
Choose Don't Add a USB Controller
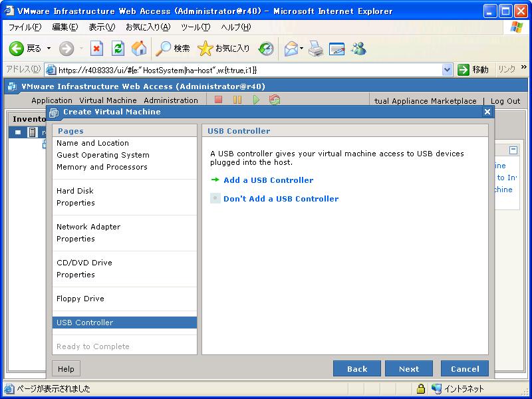pos(281,199)
